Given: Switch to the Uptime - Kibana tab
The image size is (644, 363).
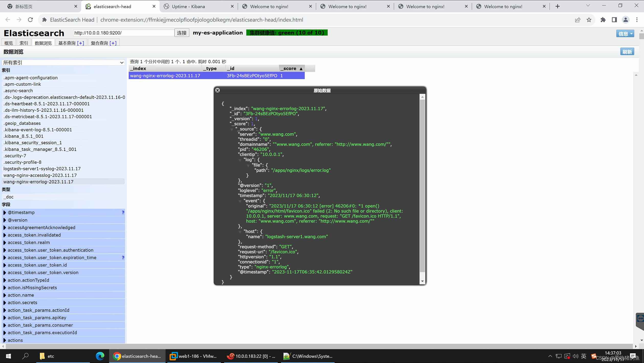Looking at the screenshot, I should (199, 6).
